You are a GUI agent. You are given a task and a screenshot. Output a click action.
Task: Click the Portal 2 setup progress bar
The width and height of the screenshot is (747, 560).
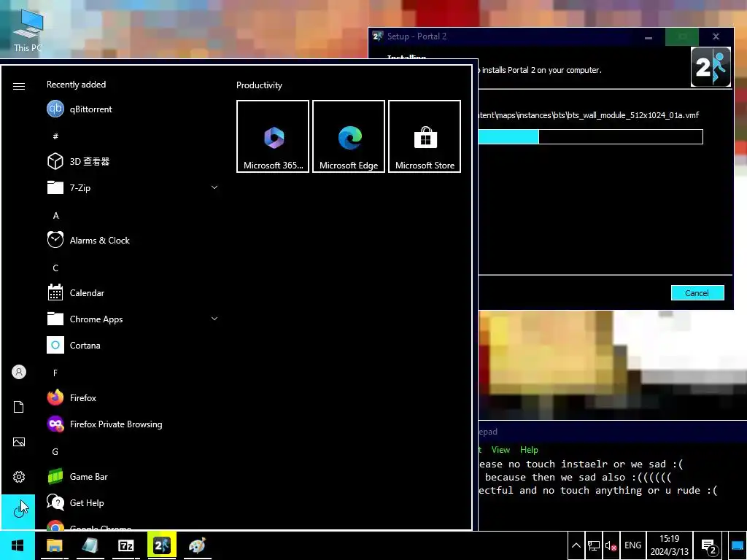(589, 136)
